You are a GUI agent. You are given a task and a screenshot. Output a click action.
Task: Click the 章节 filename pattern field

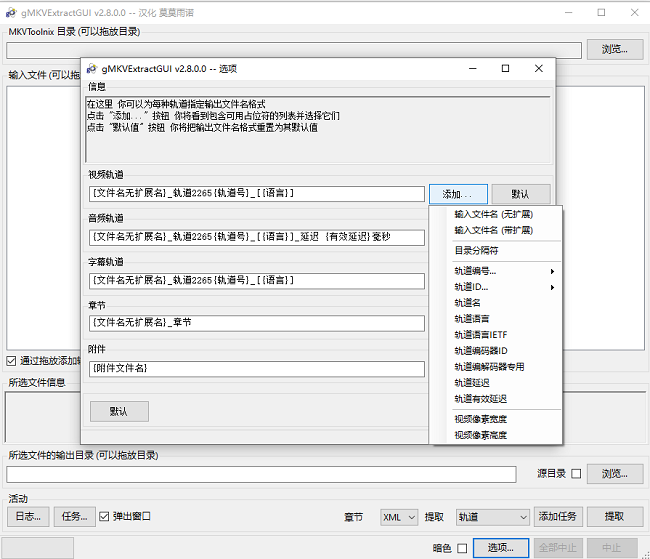click(257, 323)
